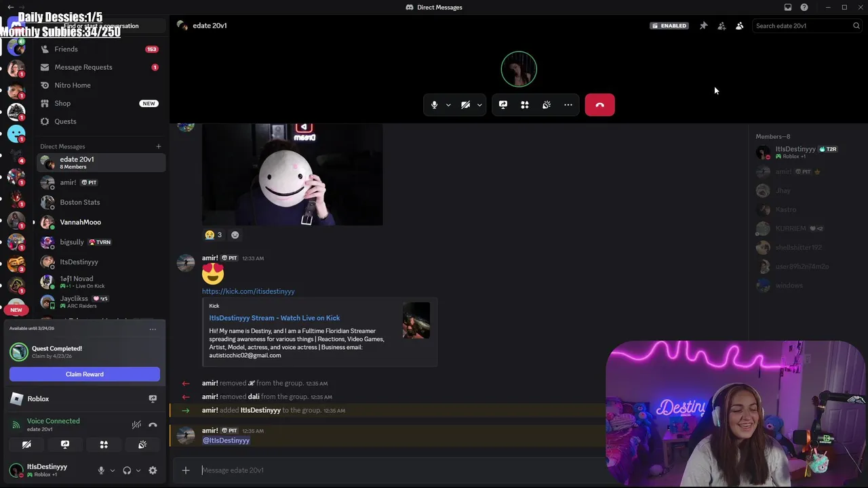Screen dimensions: 868x488
Task: Open microphone options arrow in call bar
Action: tap(448, 105)
